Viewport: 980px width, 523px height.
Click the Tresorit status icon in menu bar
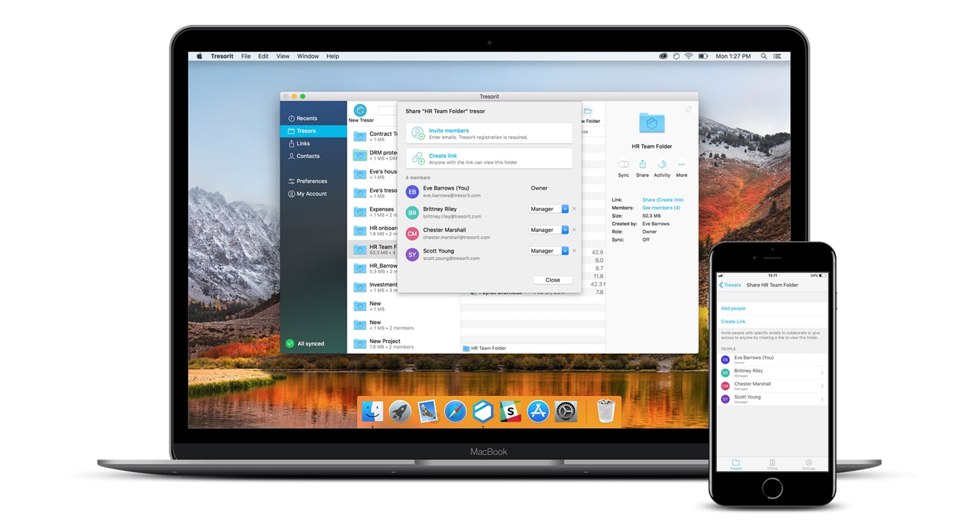(676, 56)
